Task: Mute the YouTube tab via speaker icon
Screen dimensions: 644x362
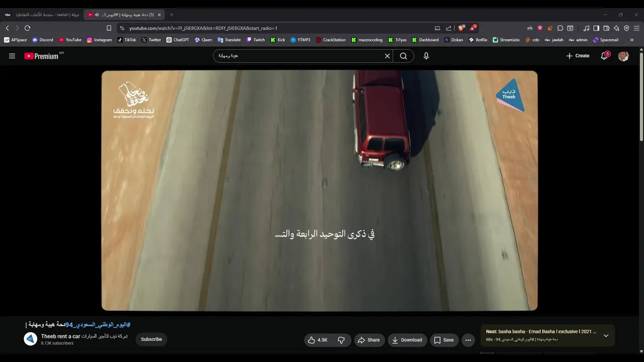Action: [97, 15]
